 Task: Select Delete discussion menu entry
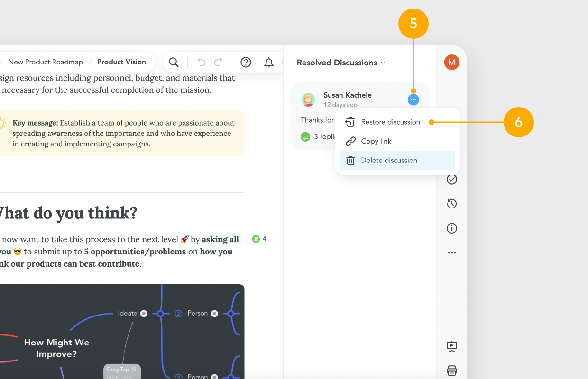click(397, 161)
